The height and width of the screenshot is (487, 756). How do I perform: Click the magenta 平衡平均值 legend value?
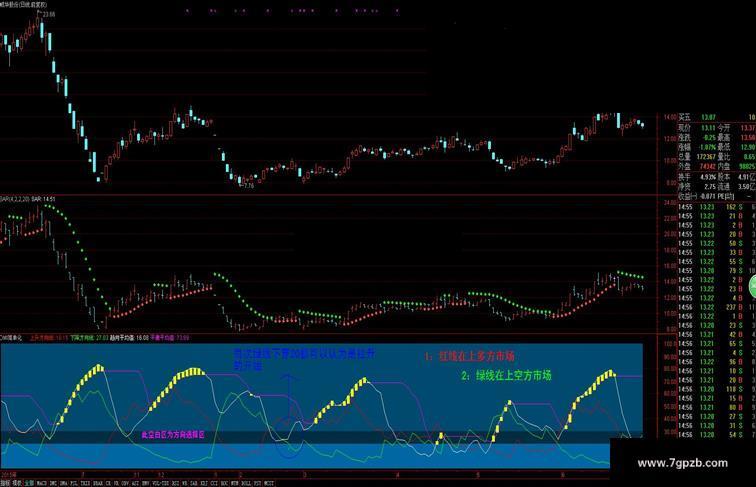point(170,338)
